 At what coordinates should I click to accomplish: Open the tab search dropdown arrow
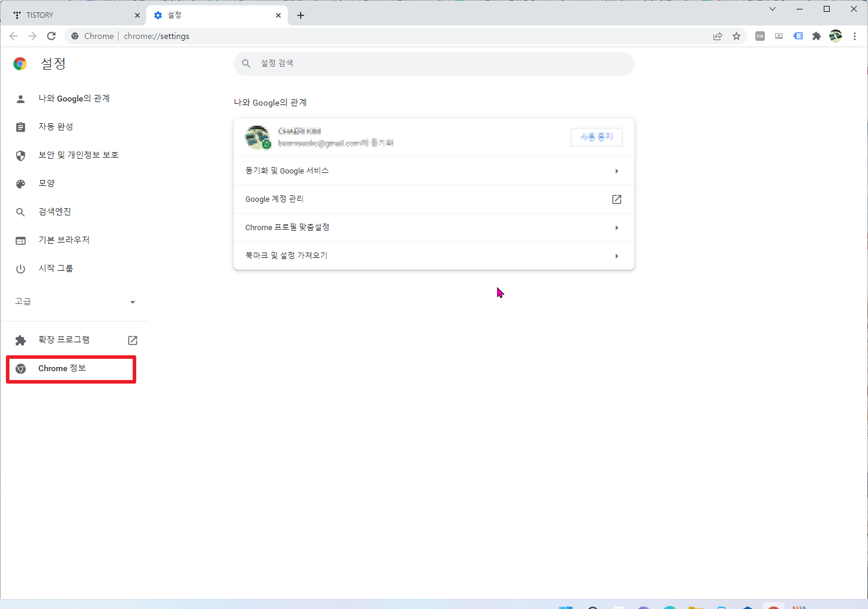click(772, 9)
